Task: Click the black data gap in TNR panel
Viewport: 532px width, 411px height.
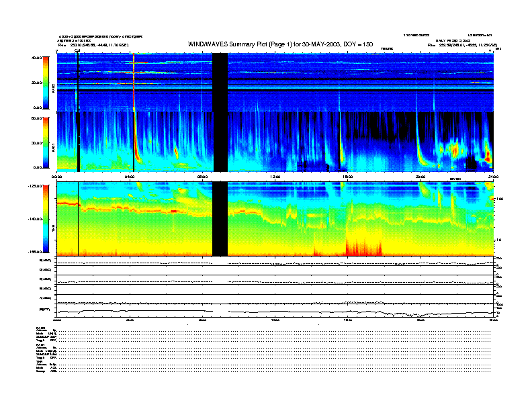Action: (x=220, y=219)
